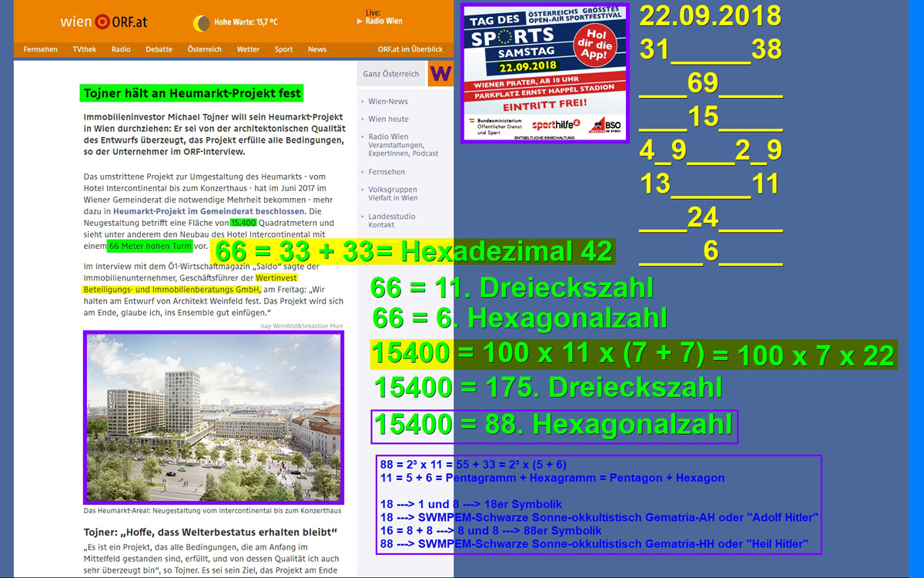This screenshot has height=578, width=924.
Task: Open Landesstudio Kontakt sidebar entry
Action: (392, 220)
